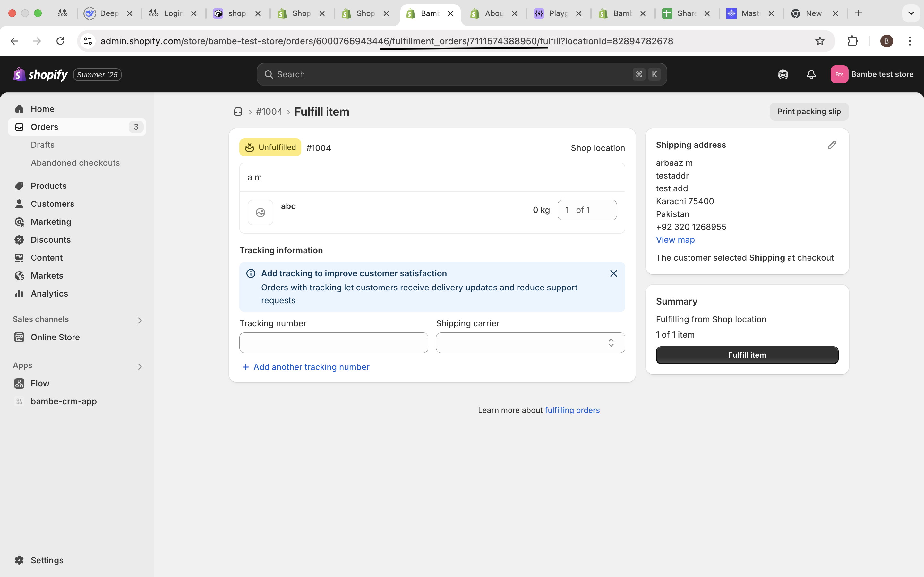Click the pencil icon to edit shipping address
Screen dimensions: 924x577
(832, 145)
